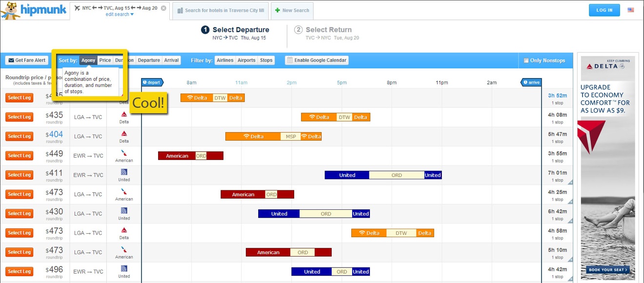644x283 pixels.
Task: Click the American logo in the 5h 10m row
Action: 124,249
